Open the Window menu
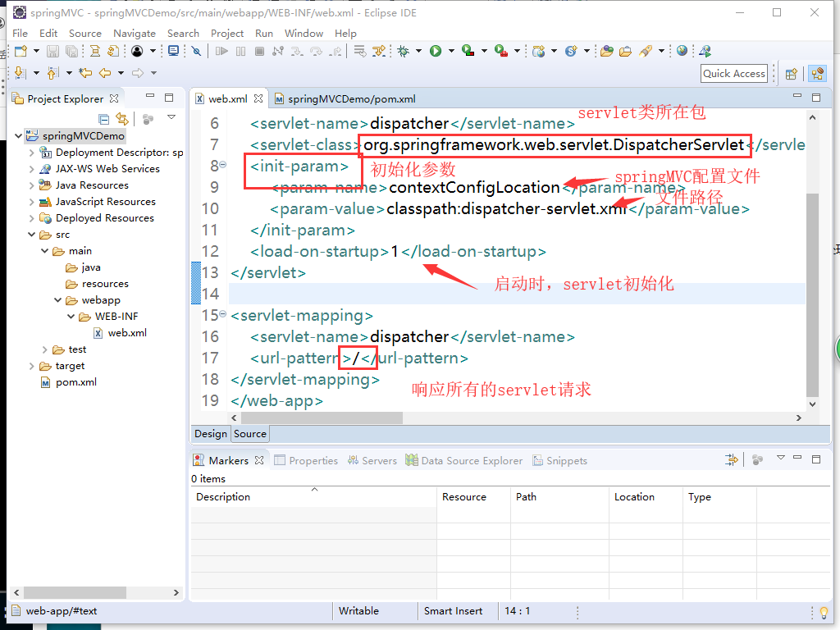 tap(304, 33)
